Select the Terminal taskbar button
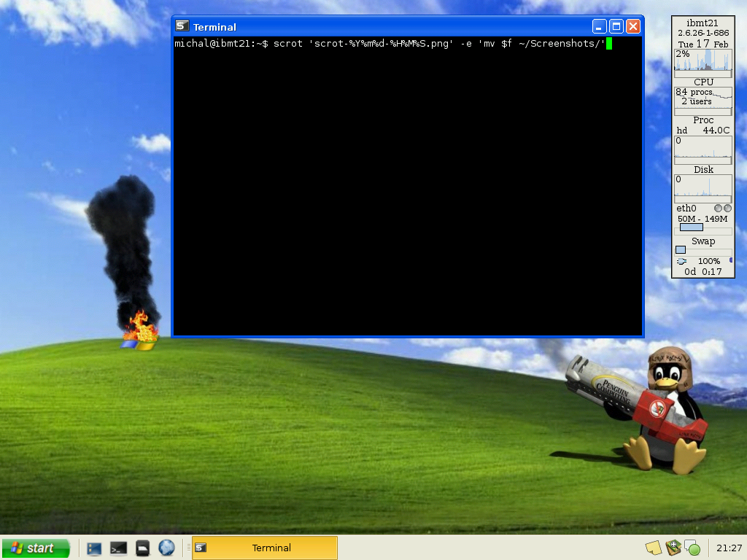747x560 pixels. pos(265,548)
